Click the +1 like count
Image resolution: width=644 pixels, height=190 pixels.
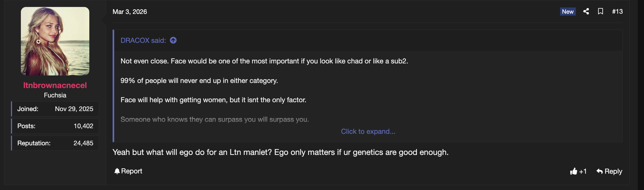click(x=583, y=171)
